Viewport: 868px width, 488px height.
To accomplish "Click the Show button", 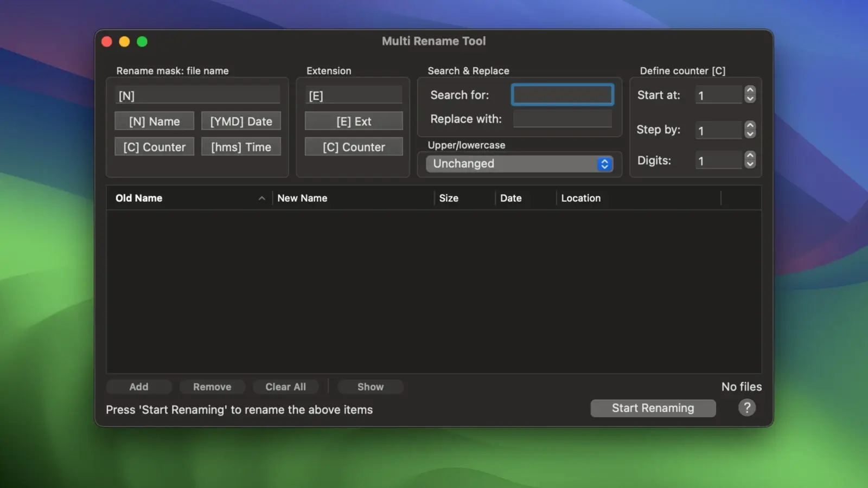I will point(370,387).
